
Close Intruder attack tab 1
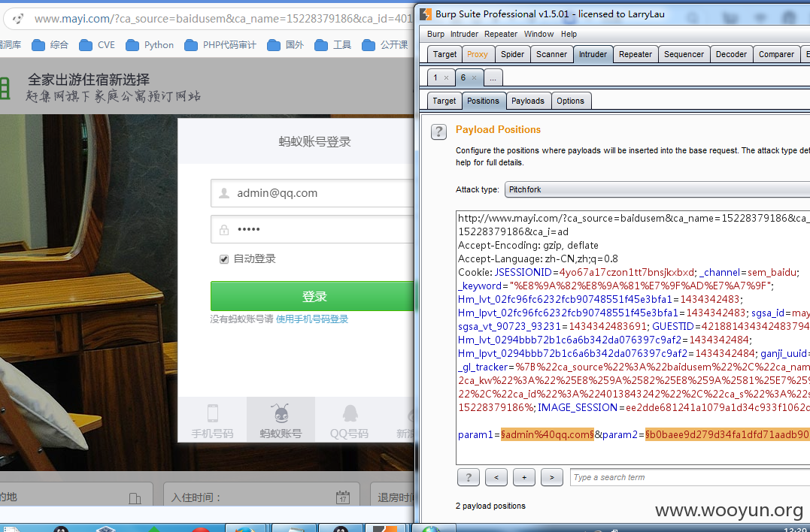tap(446, 78)
